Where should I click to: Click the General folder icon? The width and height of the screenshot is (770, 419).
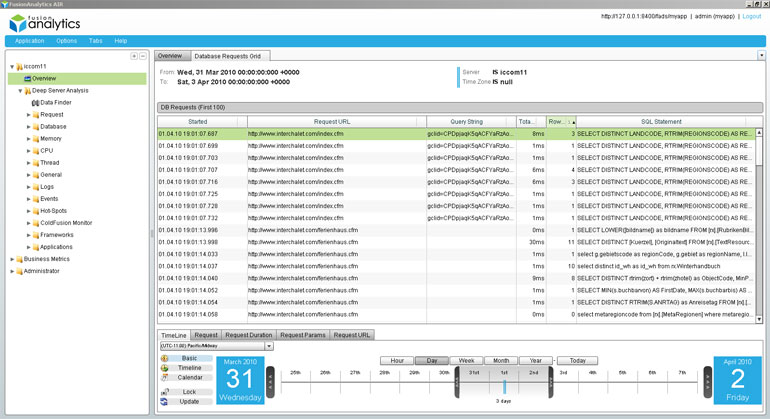(x=36, y=175)
